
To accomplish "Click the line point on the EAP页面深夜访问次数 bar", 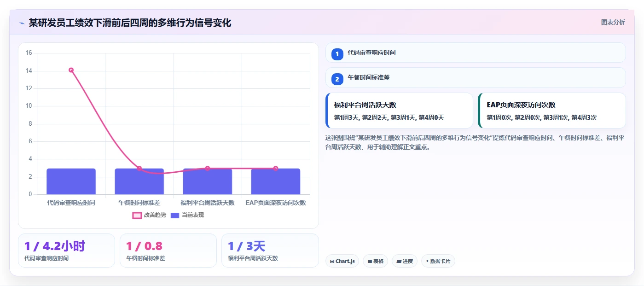I will (x=276, y=169).
